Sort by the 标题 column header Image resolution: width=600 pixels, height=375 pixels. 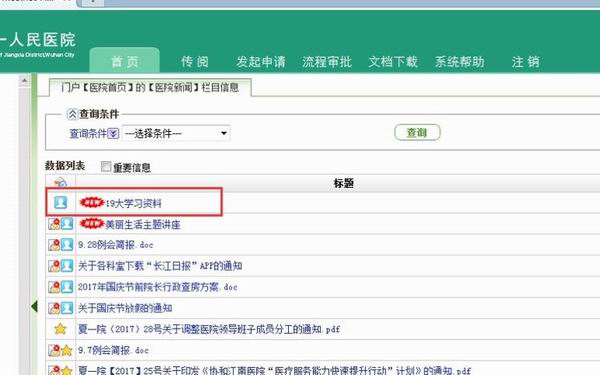[x=343, y=183]
